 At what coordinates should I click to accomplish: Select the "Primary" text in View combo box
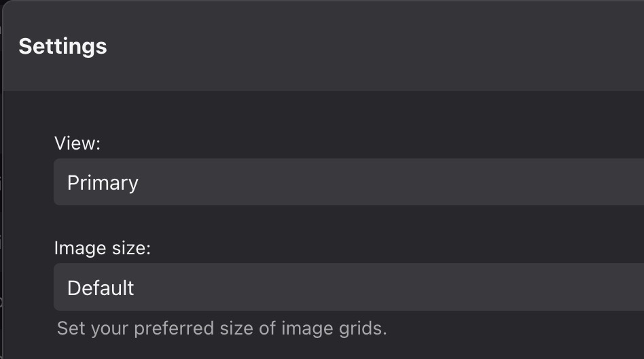click(x=103, y=183)
